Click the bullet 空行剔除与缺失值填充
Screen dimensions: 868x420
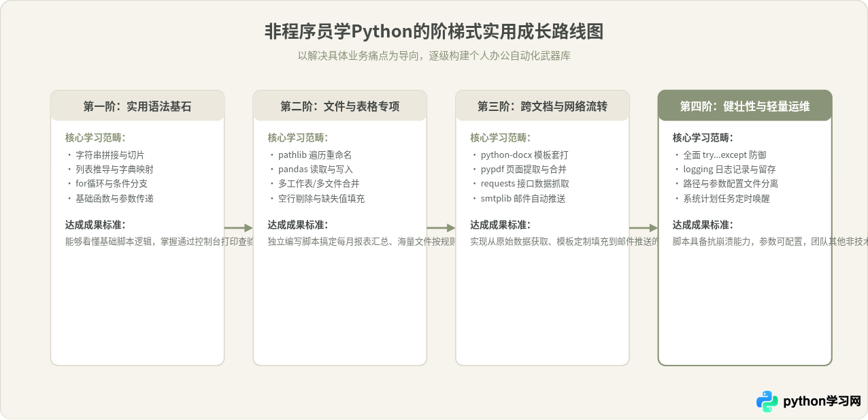321,199
